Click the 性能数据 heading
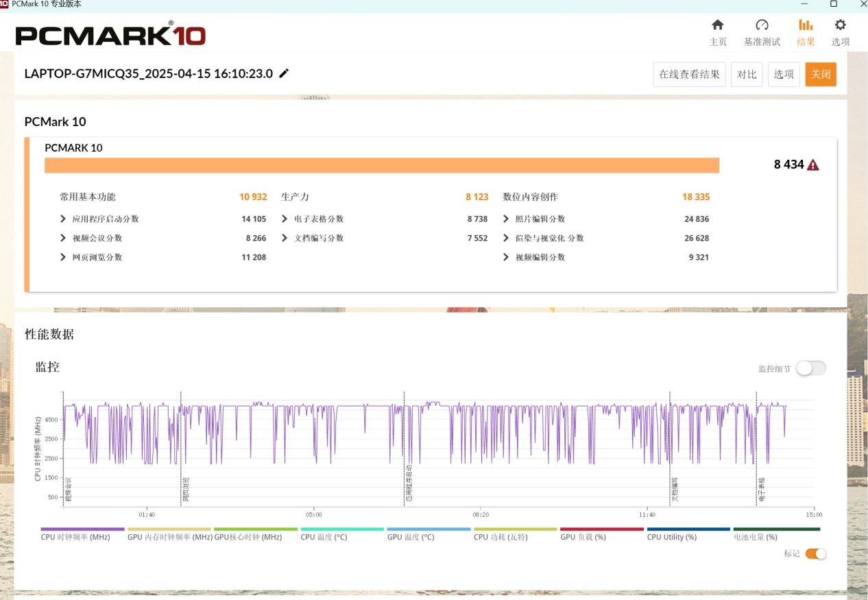This screenshot has width=868, height=600. [x=49, y=334]
